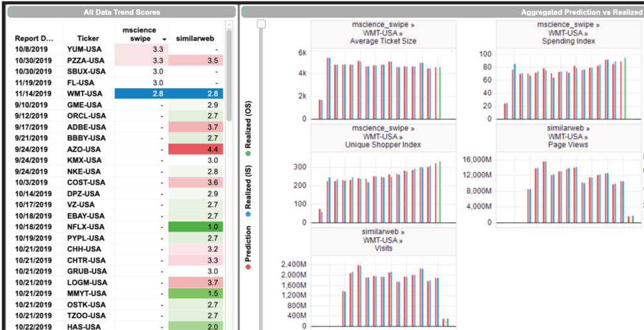Click the 2.0 similarweb score for HAS-USA
The height and width of the screenshot is (330, 644).
pos(196,327)
